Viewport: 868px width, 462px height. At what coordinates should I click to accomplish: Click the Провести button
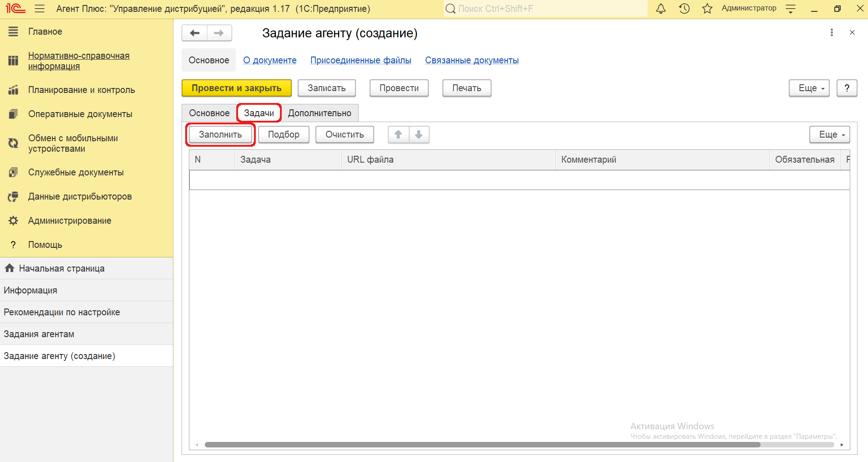[399, 88]
